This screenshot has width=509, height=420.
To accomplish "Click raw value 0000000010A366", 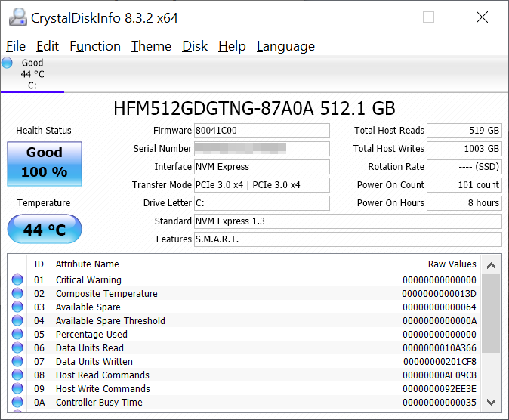I will tap(440, 348).
